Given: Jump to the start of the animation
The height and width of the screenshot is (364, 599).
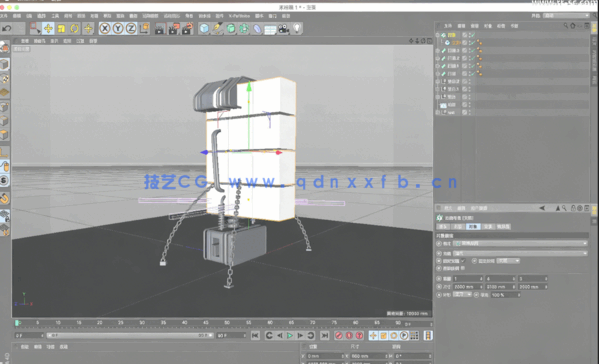Looking at the screenshot, I should 255,335.
